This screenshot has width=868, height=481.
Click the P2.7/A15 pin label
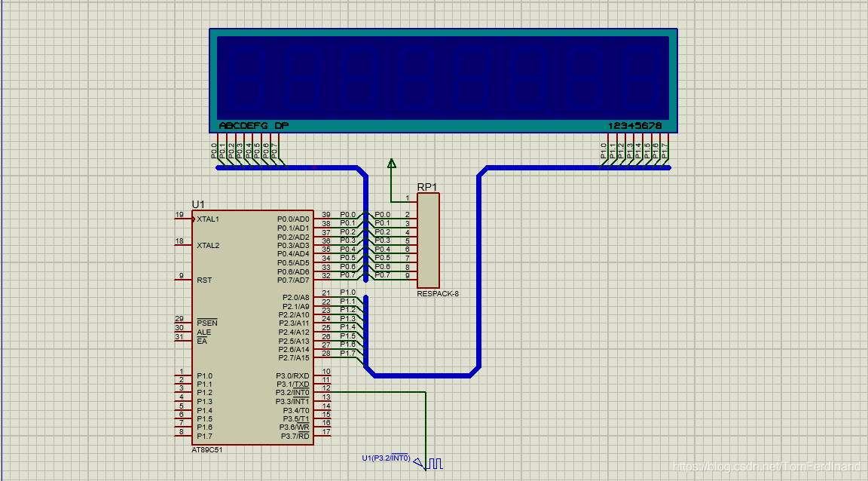tap(294, 358)
